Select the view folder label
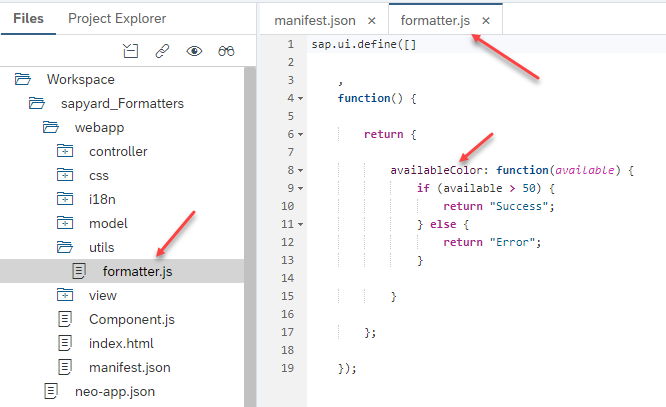The image size is (666, 407). tap(103, 295)
